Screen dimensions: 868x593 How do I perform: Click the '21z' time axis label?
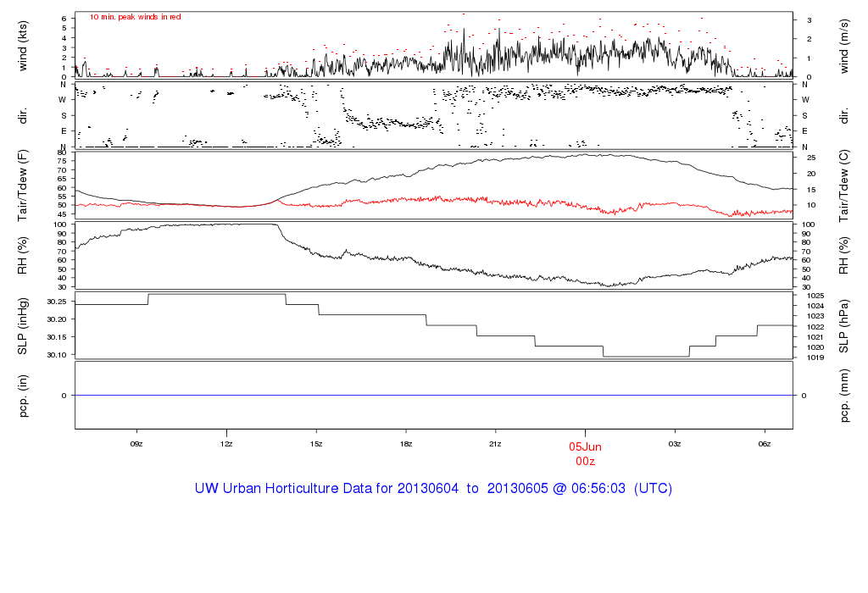click(495, 444)
